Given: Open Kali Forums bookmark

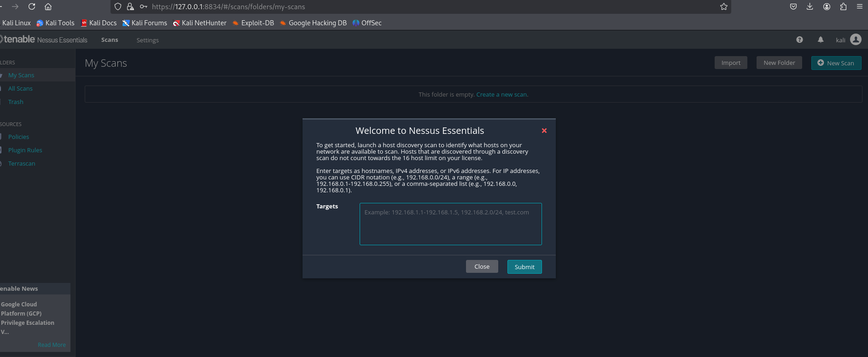Looking at the screenshot, I should pos(145,23).
